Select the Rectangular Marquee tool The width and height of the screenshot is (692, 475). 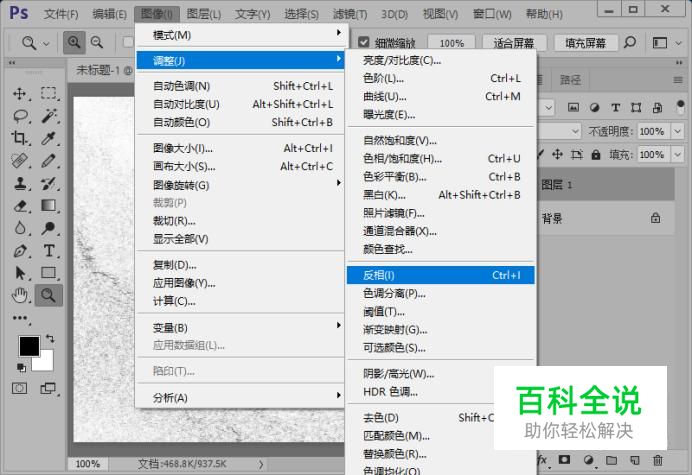point(49,94)
